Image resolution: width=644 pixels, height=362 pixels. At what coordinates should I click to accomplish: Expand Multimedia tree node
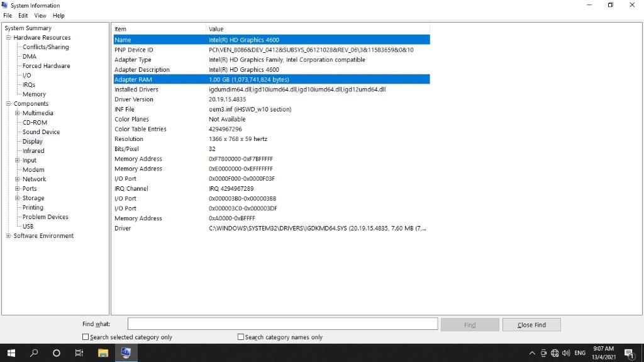[x=17, y=113]
